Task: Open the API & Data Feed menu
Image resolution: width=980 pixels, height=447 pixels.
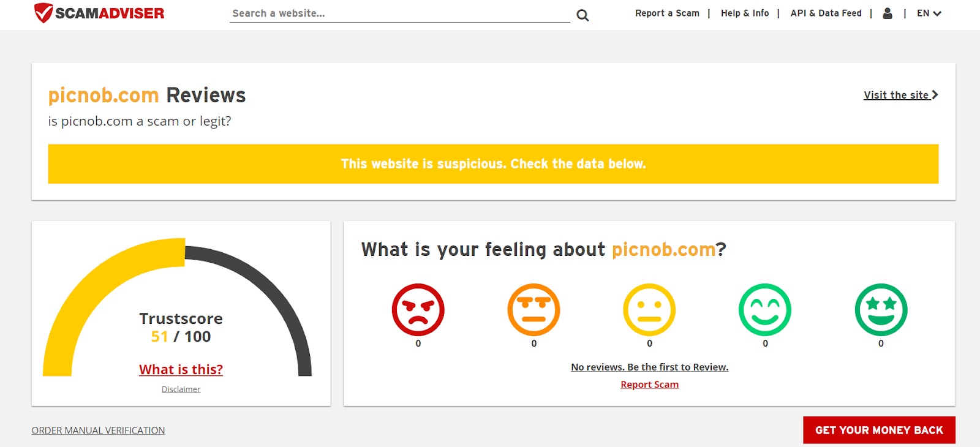Action: [826, 13]
